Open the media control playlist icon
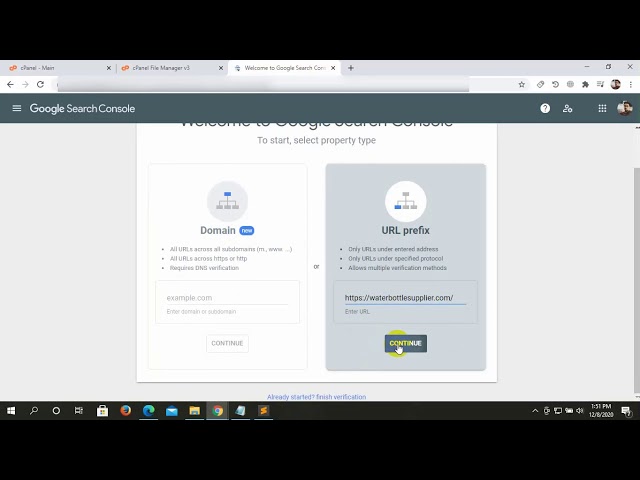This screenshot has width=640, height=480. (600, 84)
